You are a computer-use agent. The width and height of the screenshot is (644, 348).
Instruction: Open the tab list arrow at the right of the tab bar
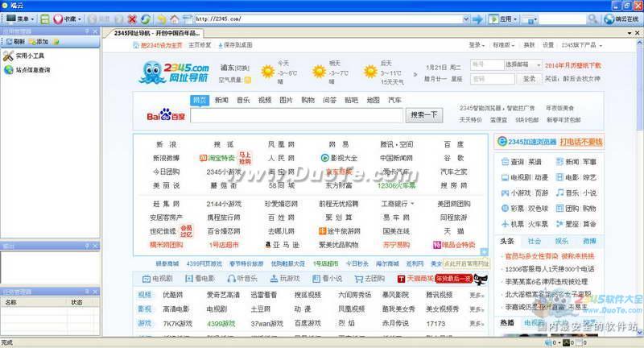[x=630, y=33]
